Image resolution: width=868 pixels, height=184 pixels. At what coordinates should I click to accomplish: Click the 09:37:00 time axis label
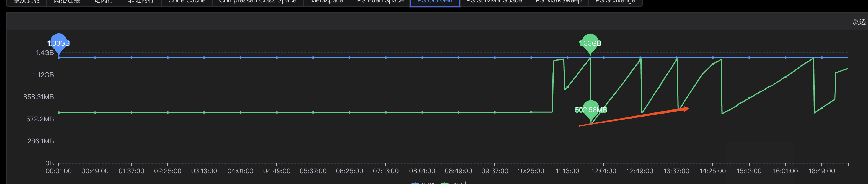point(495,171)
